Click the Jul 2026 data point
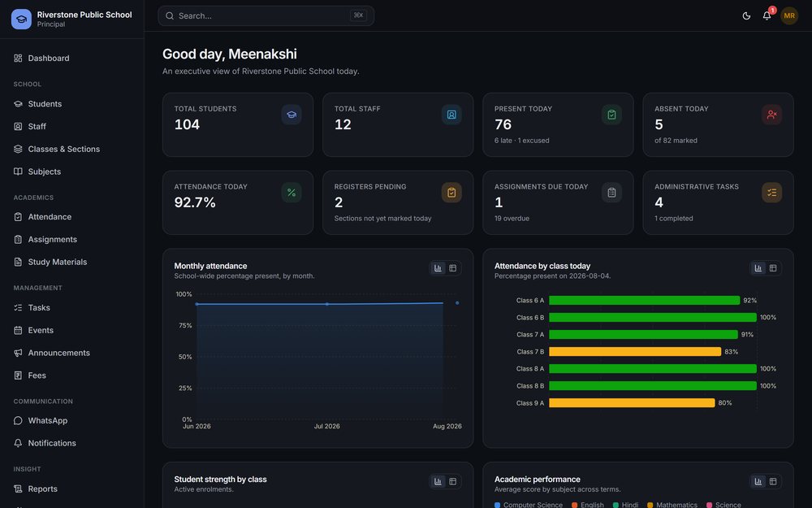812x508 pixels. point(326,304)
